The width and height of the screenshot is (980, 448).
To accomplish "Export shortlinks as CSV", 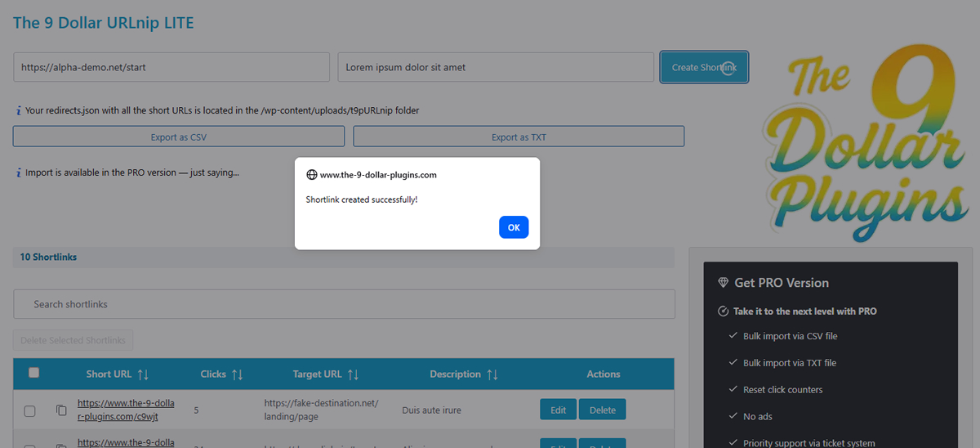I will (x=179, y=137).
